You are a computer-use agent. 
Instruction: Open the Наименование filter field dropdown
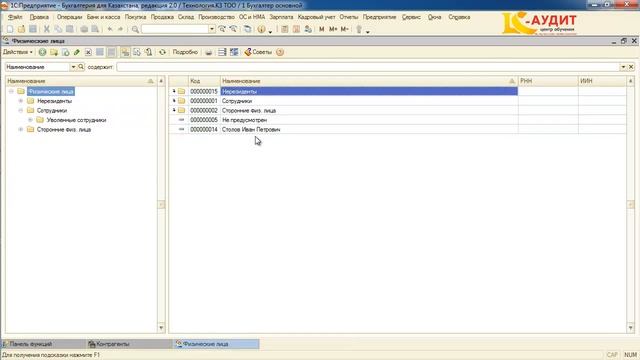click(73, 67)
